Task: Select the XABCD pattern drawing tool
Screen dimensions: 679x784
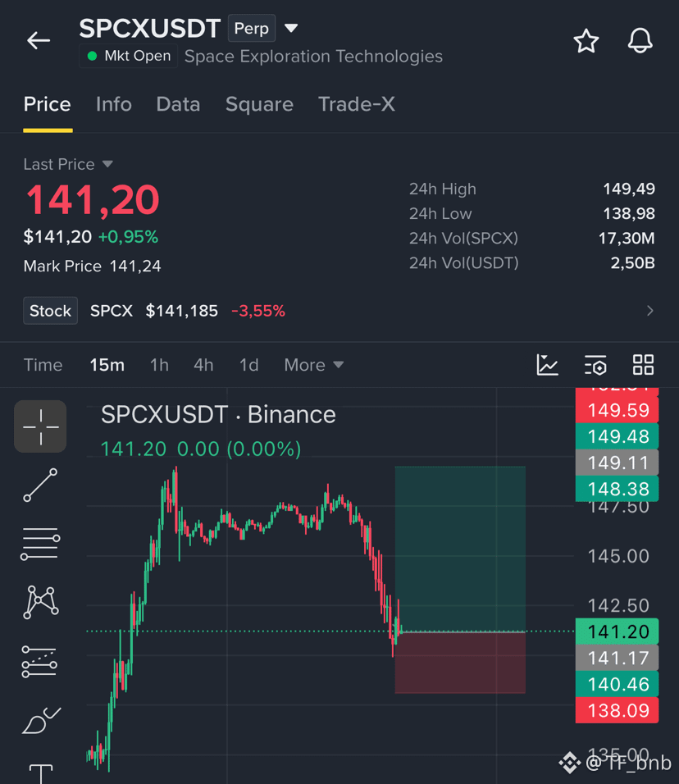Action: click(40, 603)
